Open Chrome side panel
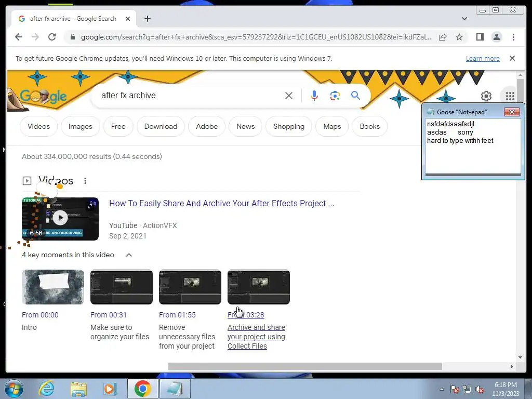The width and height of the screenshot is (532, 399). point(480,37)
